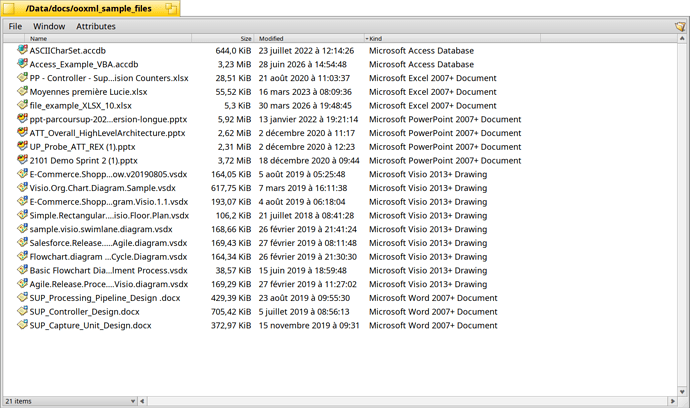Click icon of UP_Probe_ATT_REX (1).pptx

click(x=22, y=146)
